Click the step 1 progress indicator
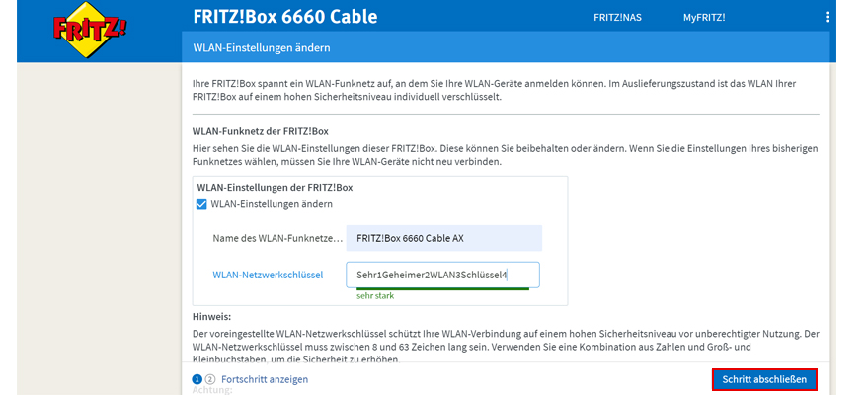Image resolution: width=868 pixels, height=395 pixels. [x=197, y=379]
